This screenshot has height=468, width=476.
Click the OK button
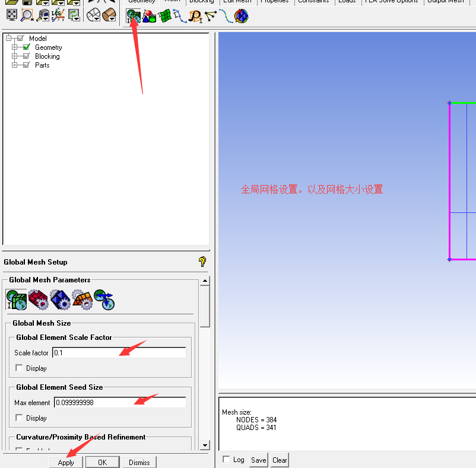coord(103,462)
